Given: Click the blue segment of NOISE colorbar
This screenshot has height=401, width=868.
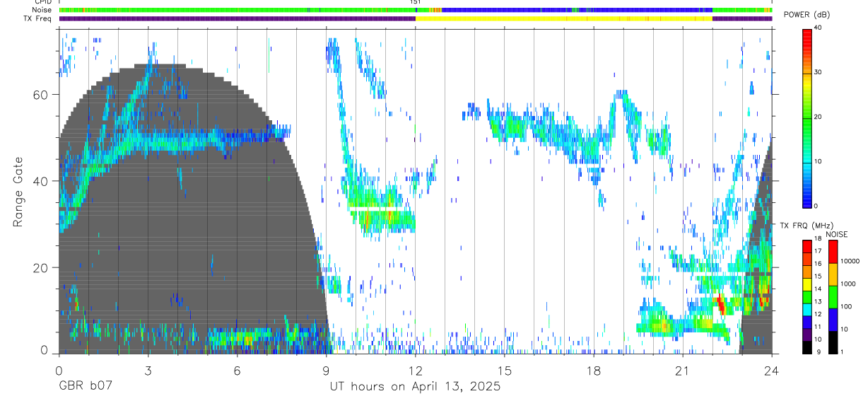Looking at the screenshot, I should tap(833, 318).
